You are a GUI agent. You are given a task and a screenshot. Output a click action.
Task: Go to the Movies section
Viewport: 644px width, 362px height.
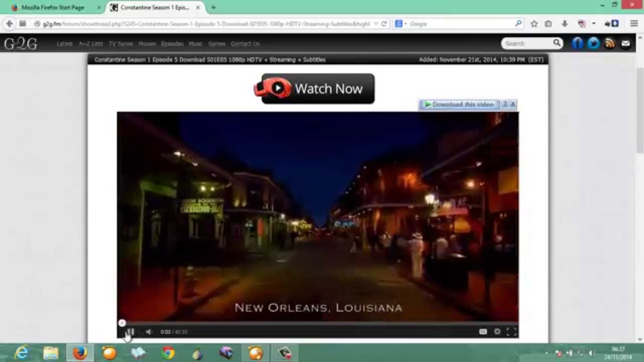coord(147,44)
